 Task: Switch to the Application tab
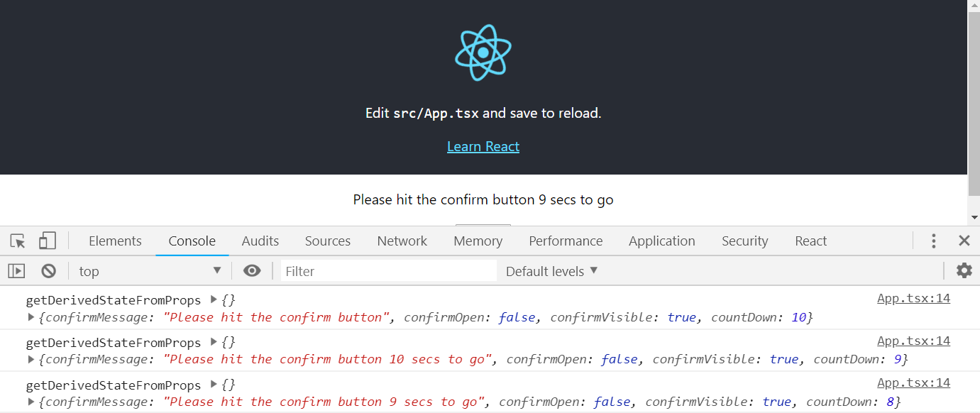pyautogui.click(x=662, y=241)
